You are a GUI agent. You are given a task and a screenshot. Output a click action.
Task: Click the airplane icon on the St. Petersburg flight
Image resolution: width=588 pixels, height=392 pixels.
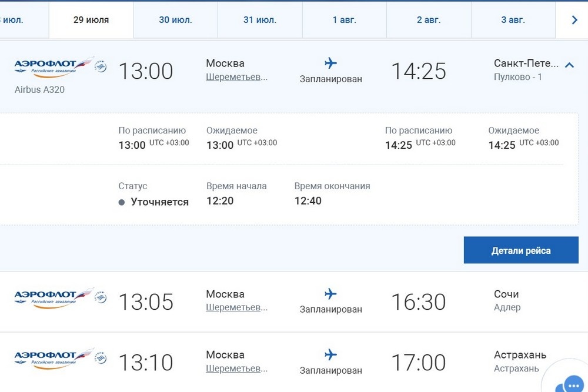pos(330,63)
